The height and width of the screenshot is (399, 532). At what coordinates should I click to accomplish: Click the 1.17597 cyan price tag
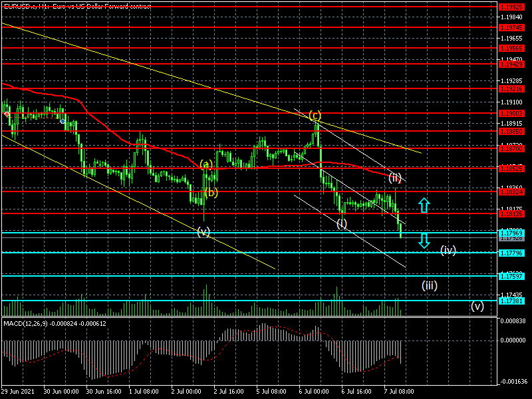511,276
